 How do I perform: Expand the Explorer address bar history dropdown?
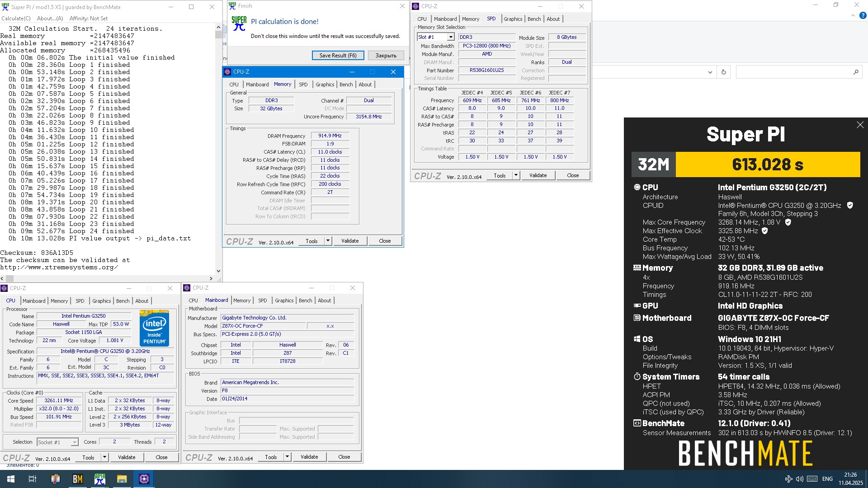tap(710, 72)
